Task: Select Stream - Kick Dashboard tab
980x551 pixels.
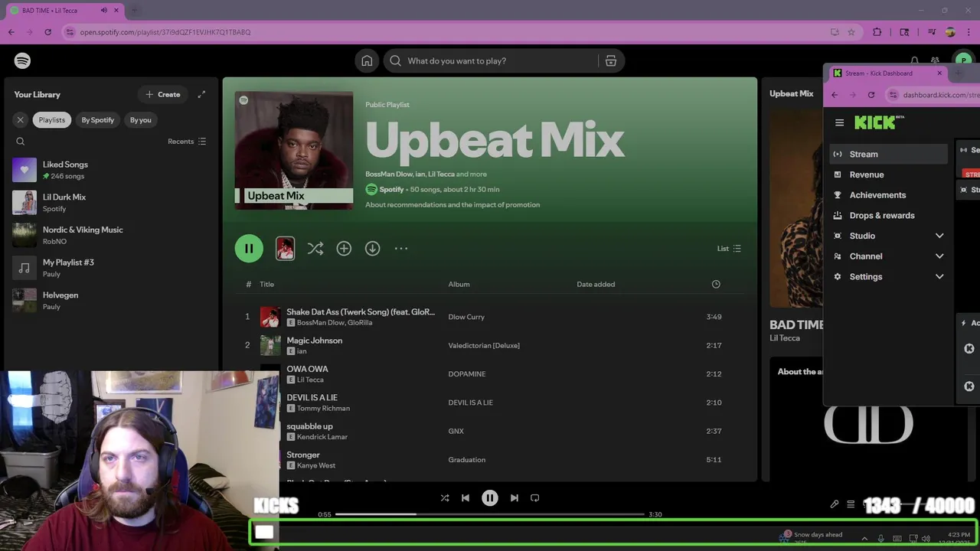Action: pyautogui.click(x=887, y=73)
